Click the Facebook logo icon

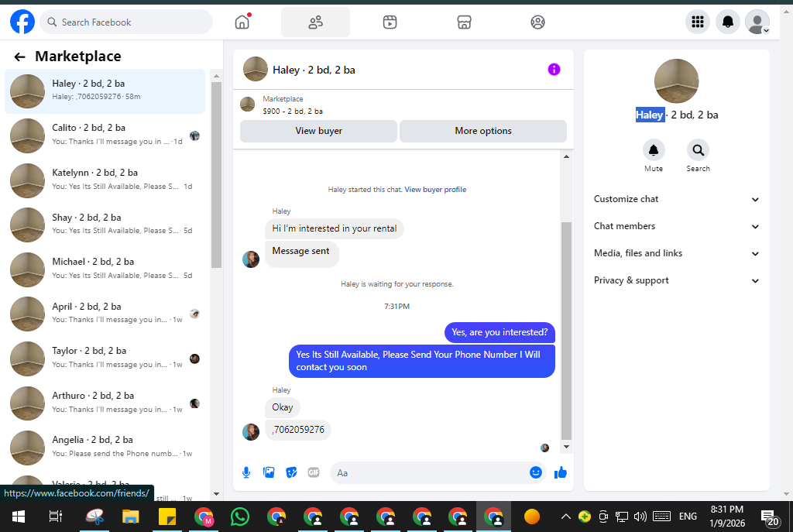click(x=22, y=22)
